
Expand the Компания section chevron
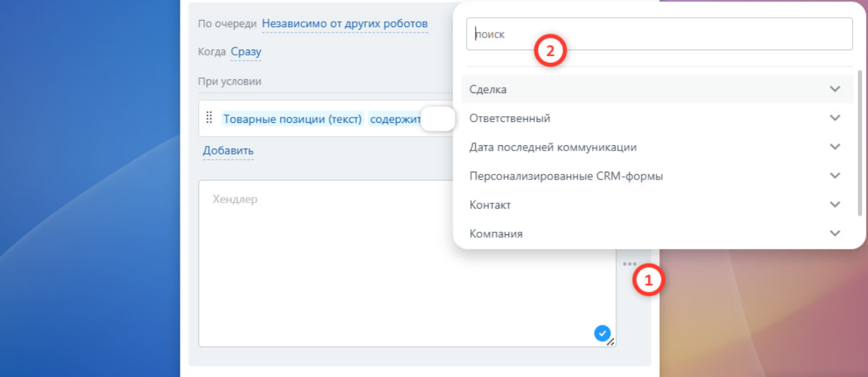click(x=835, y=234)
